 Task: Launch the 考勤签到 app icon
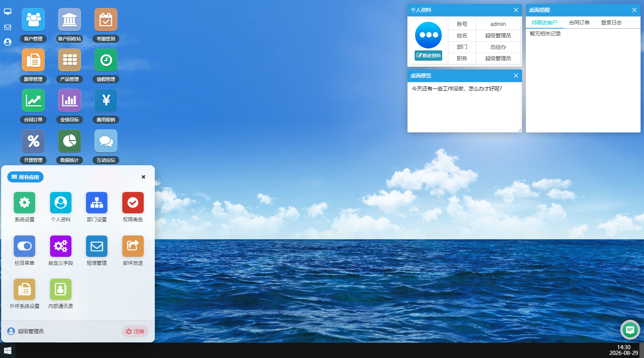pos(106,19)
